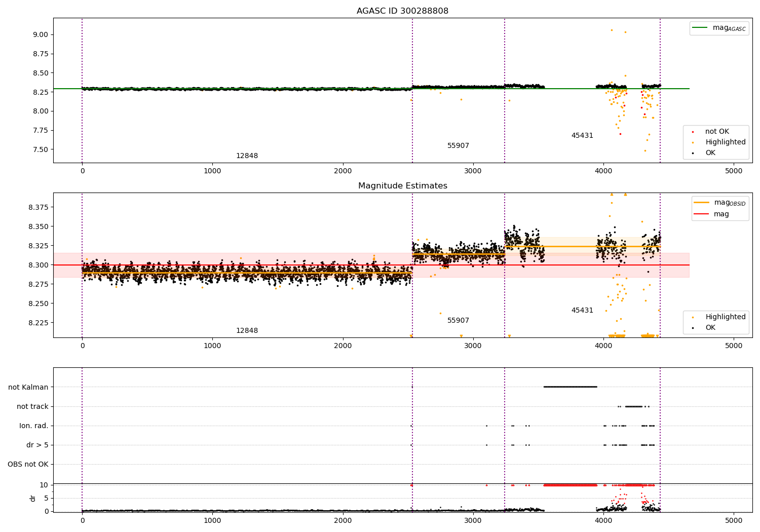
Task: Click the "2000" x-axis tick under the top plot
Action: pos(343,171)
